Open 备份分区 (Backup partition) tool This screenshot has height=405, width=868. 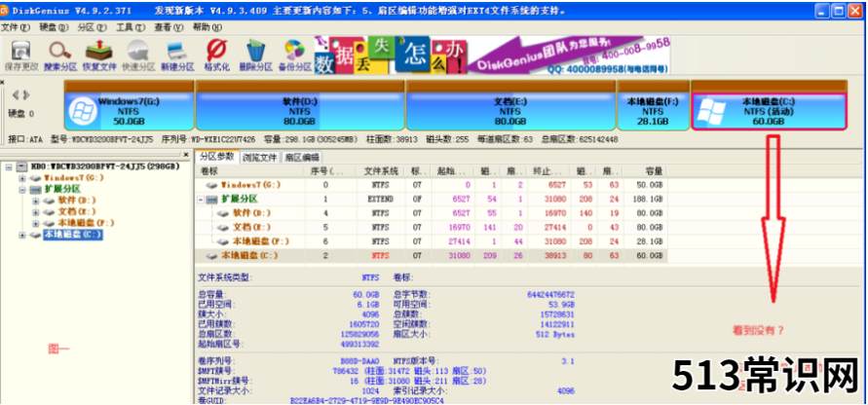click(x=294, y=51)
